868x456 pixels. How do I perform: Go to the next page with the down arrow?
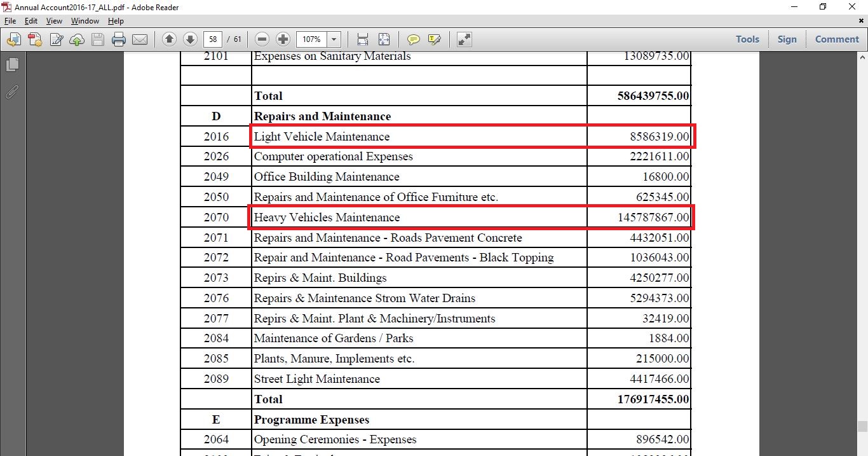190,39
